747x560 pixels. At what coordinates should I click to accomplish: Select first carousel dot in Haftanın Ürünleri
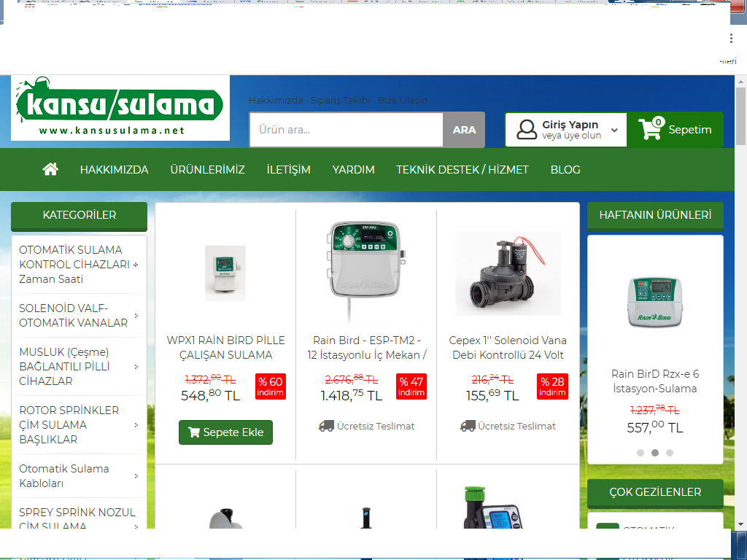tap(640, 453)
